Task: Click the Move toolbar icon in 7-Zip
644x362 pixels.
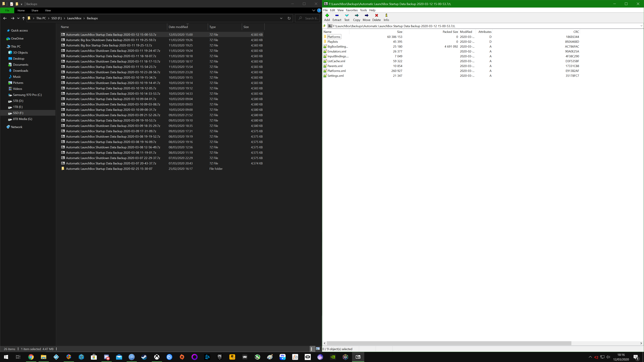Action: point(366,17)
